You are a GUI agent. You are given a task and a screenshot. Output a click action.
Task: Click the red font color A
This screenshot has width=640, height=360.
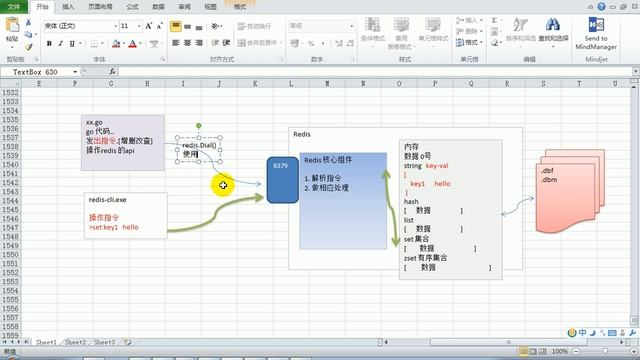coord(132,43)
